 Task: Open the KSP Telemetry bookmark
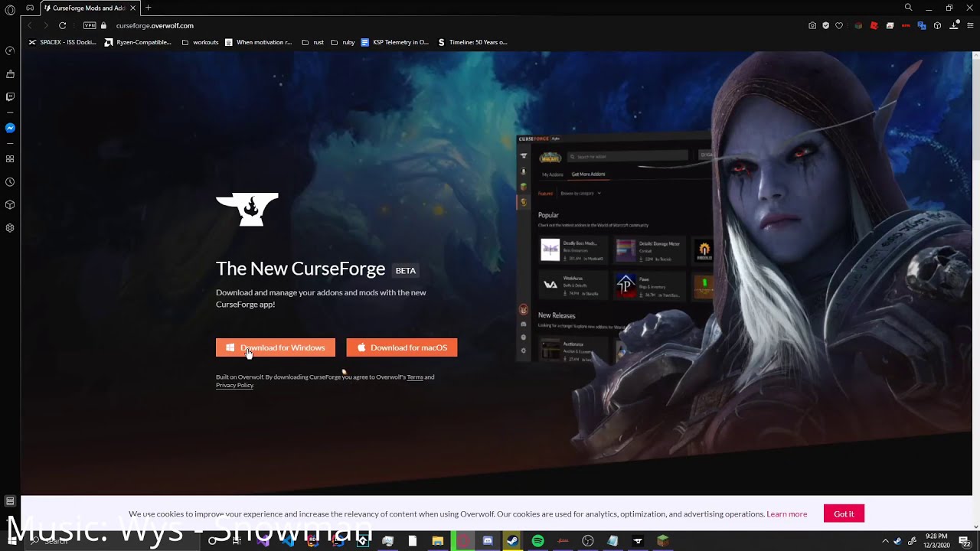[395, 42]
